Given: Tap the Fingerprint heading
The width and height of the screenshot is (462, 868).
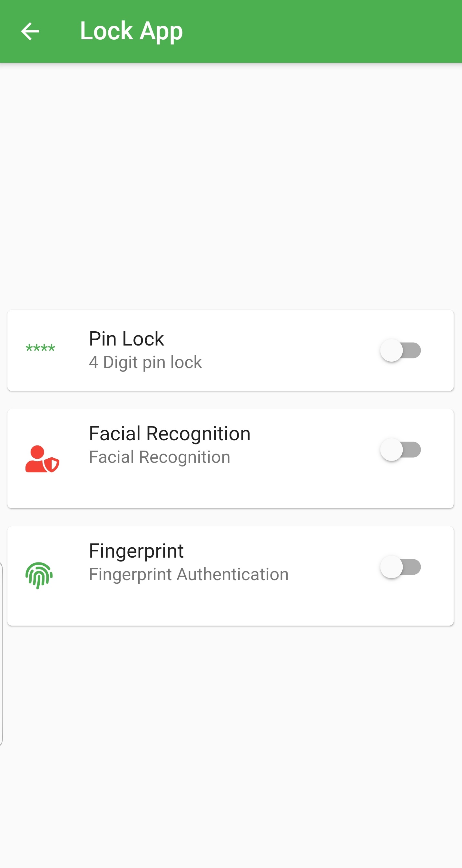Looking at the screenshot, I should coord(136,551).
